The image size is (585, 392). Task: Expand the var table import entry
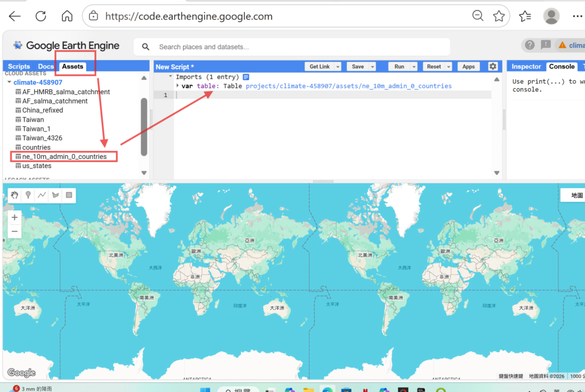click(178, 86)
